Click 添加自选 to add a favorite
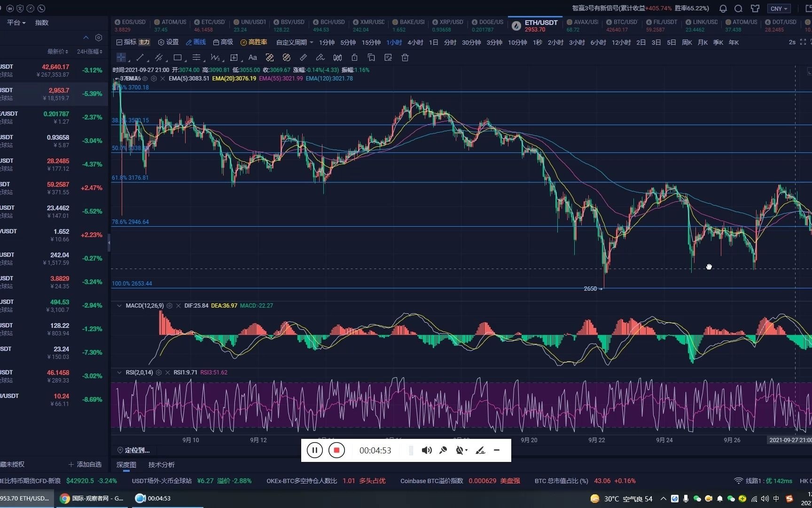This screenshot has width=812, height=508. tap(85, 464)
